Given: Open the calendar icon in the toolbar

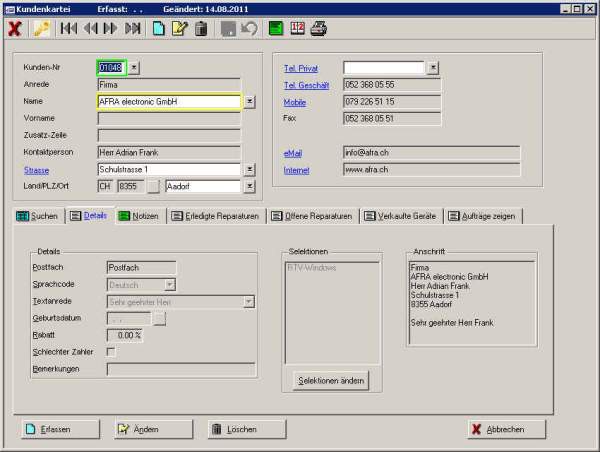Looking at the screenshot, I should click(298, 28).
